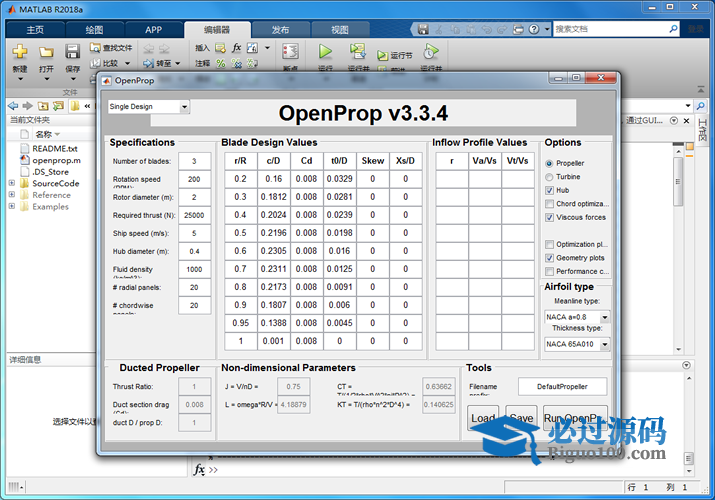Click the Load button in Tools
Screen dimensions: 715x500
point(483,419)
